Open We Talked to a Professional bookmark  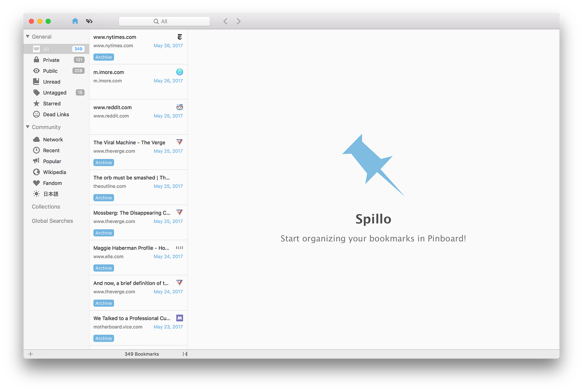tap(132, 318)
